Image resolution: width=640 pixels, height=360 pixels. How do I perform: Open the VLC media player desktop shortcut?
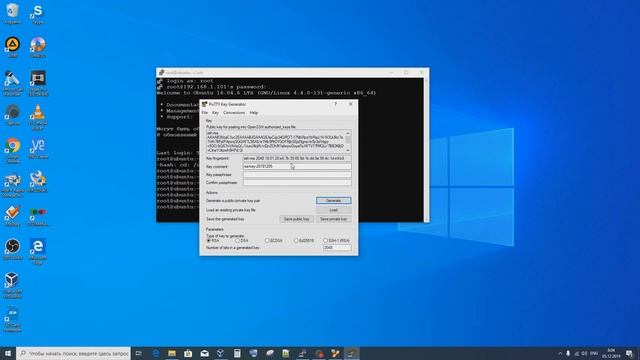pos(38,117)
